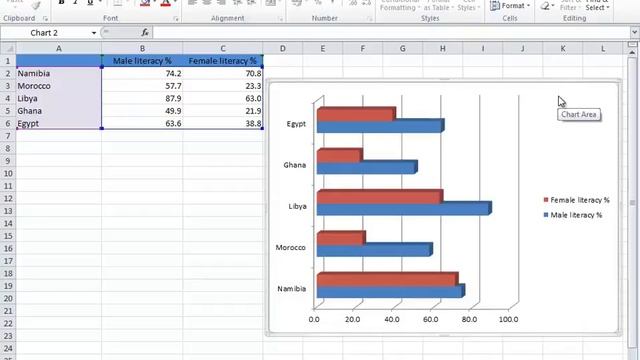Screen dimensions: 640x360
Task: Select the cell with value 87.9
Action: coord(142,98)
